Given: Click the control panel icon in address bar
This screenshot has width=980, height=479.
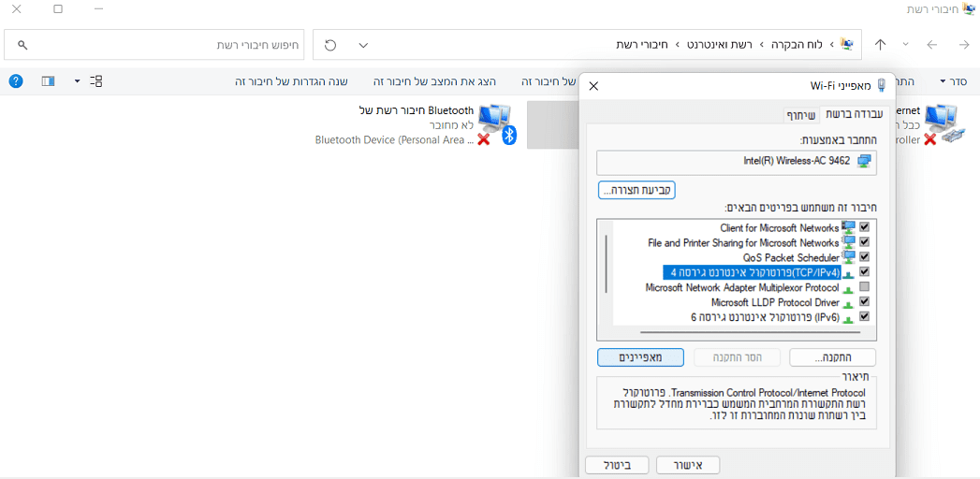Looking at the screenshot, I should pos(847,44).
